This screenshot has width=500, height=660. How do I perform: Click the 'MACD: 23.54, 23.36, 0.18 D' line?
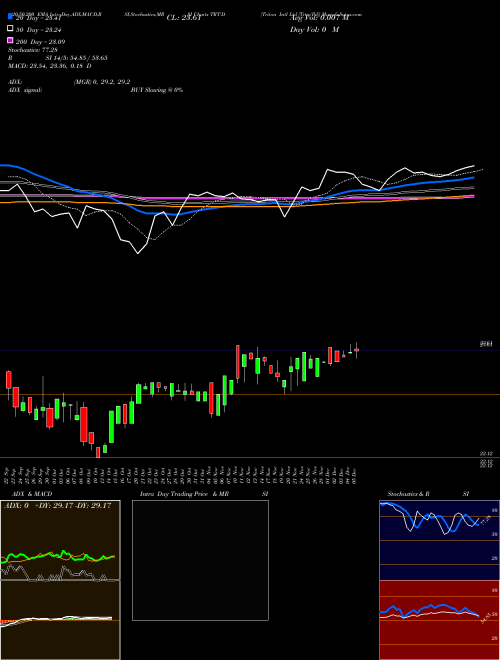click(x=50, y=66)
